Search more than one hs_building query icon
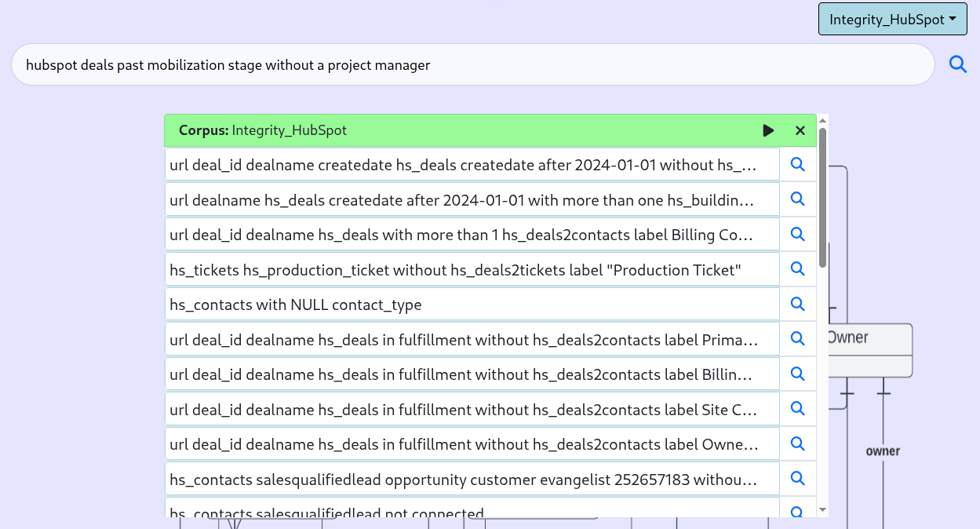This screenshot has width=980, height=529. 797,199
